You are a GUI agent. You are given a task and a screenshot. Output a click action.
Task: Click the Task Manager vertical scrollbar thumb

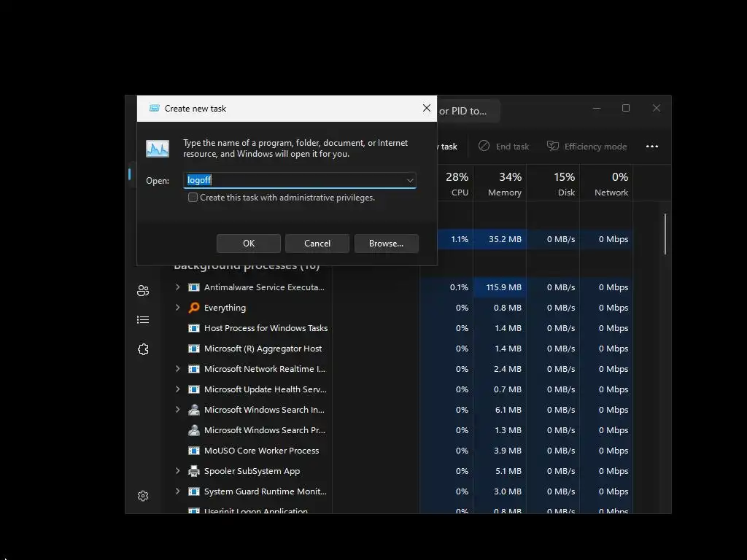665,234
